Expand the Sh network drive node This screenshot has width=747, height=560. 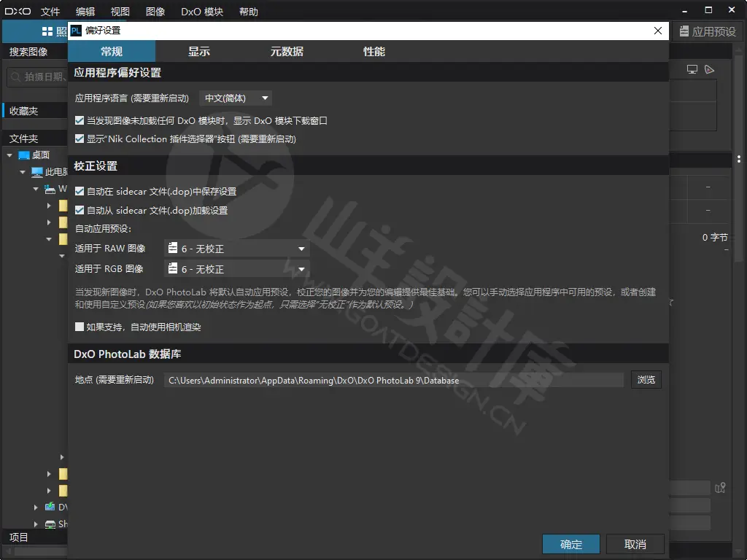36,524
